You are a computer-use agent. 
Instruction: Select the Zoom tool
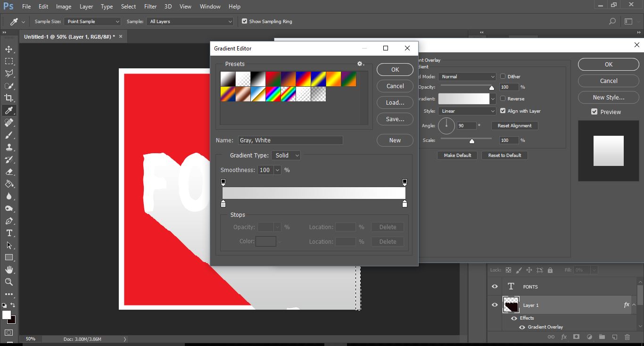click(9, 282)
